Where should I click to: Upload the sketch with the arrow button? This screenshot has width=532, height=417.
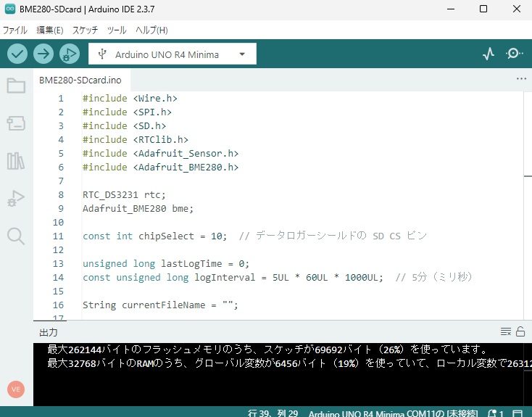pyautogui.click(x=43, y=54)
